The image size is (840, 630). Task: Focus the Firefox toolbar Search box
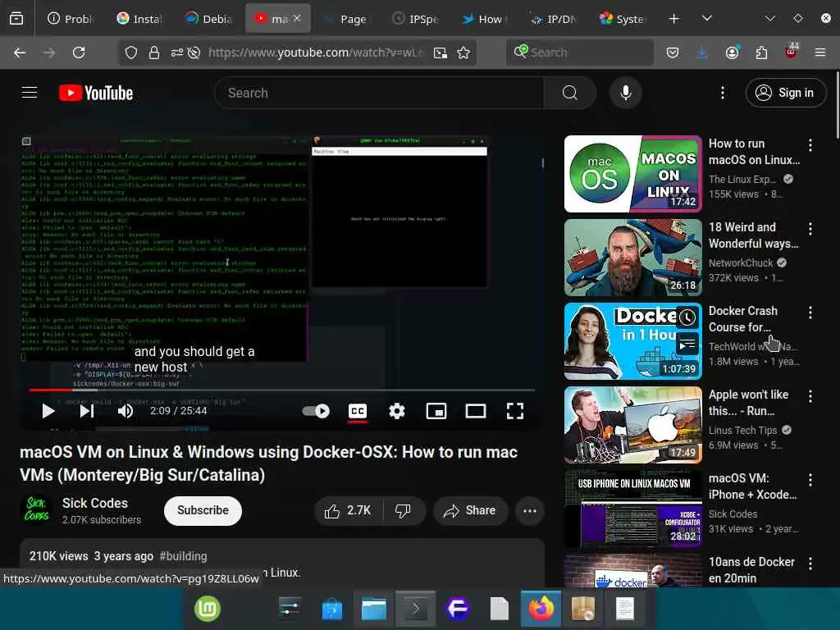coord(580,52)
